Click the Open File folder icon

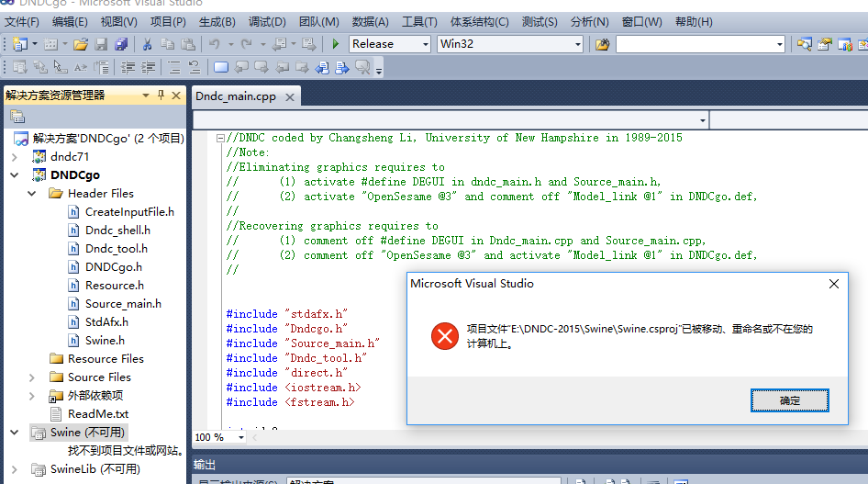[81, 44]
